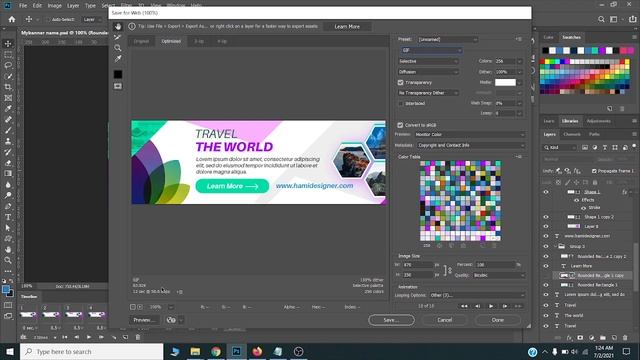Screen dimensions: 640x360
Task: Select the Photoshop Zoom tool in left toolbar
Action: click(x=8, y=260)
